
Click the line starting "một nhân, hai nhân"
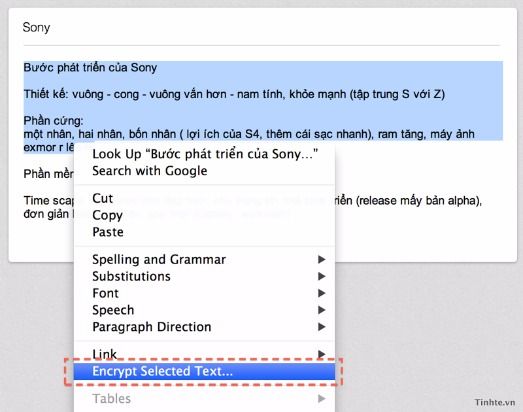point(249,134)
